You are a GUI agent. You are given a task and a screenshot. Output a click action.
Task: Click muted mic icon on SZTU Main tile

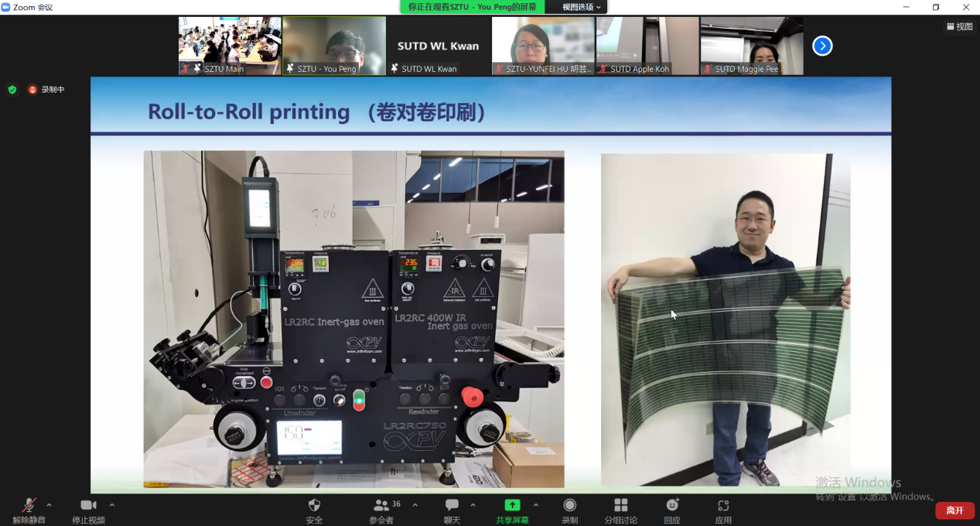pyautogui.click(x=186, y=69)
